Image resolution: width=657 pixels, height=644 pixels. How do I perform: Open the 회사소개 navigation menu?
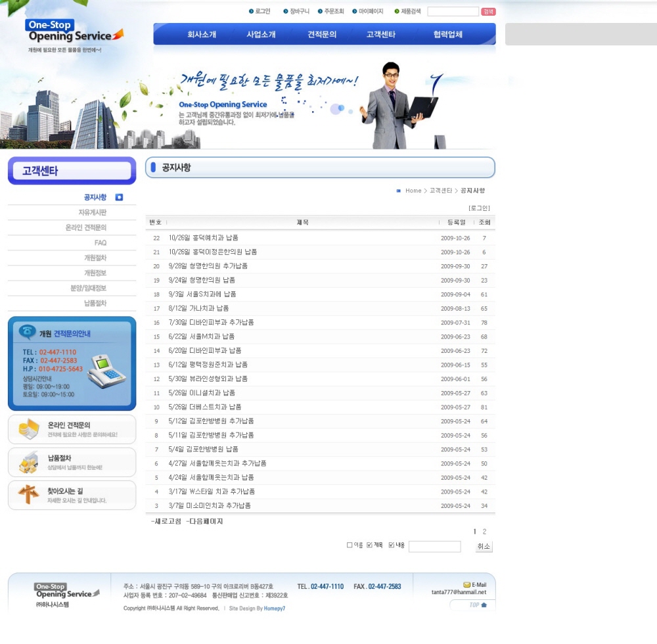click(202, 34)
